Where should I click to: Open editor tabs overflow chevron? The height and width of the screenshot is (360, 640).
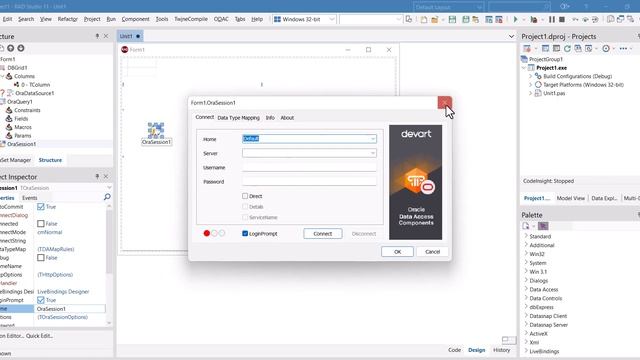[x=511, y=36]
